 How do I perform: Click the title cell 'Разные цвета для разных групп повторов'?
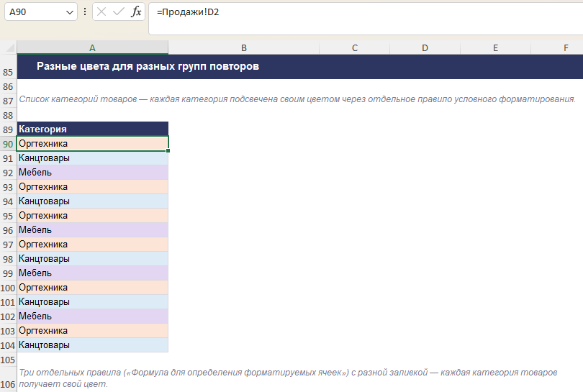(x=148, y=66)
